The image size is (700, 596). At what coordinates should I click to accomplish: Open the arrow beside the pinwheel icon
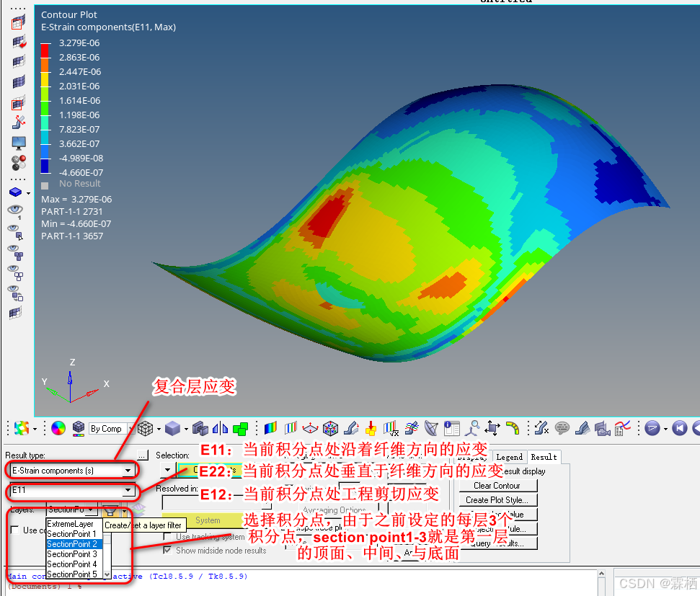(x=35, y=429)
